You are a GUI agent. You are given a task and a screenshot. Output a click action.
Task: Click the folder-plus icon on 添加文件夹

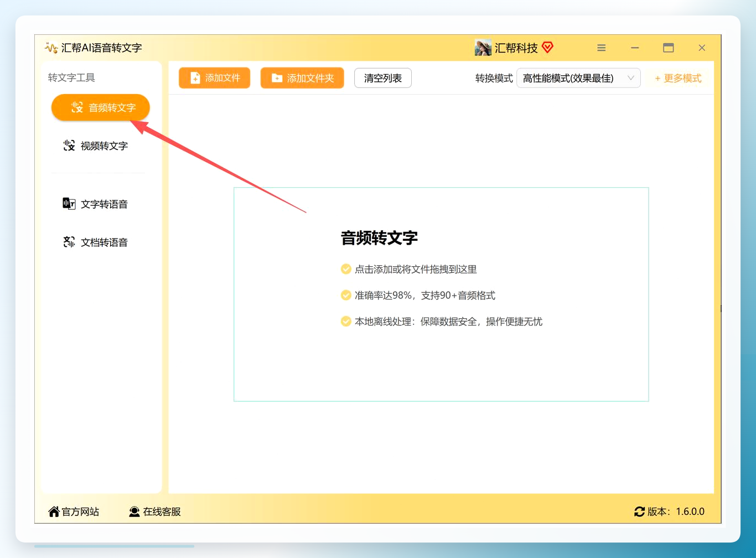[x=277, y=78]
